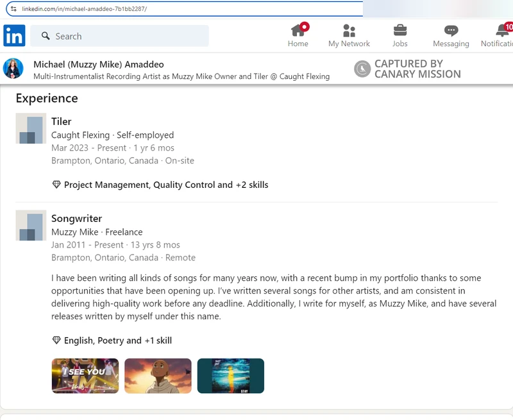Click the LinkedIn logo icon

click(14, 36)
